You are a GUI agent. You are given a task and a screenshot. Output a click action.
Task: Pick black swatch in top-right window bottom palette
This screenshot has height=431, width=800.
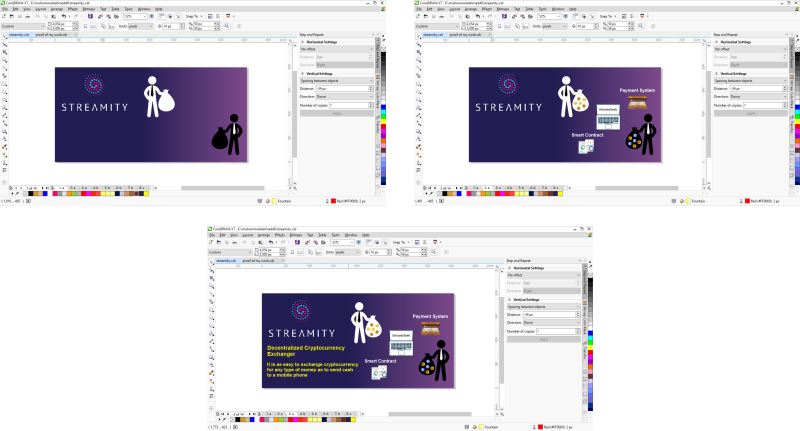445,194
